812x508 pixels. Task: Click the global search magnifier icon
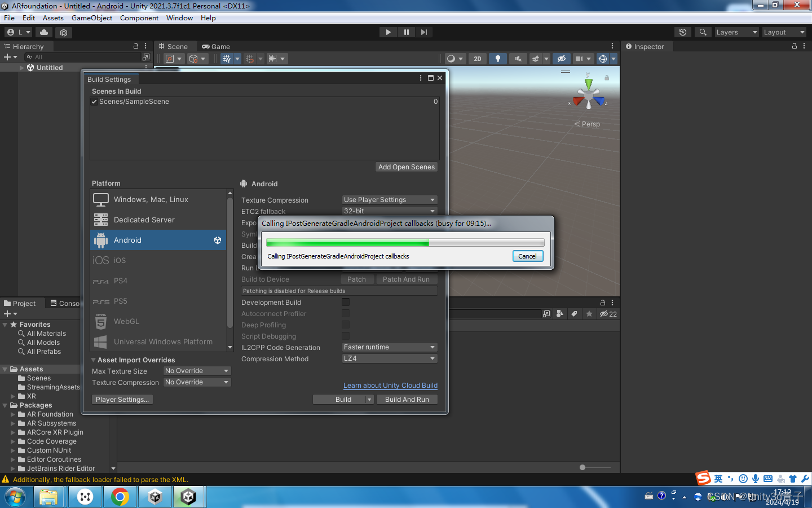click(x=703, y=32)
